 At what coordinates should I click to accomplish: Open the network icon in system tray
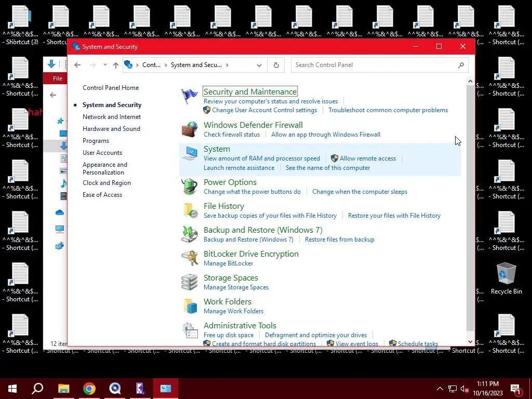452,389
